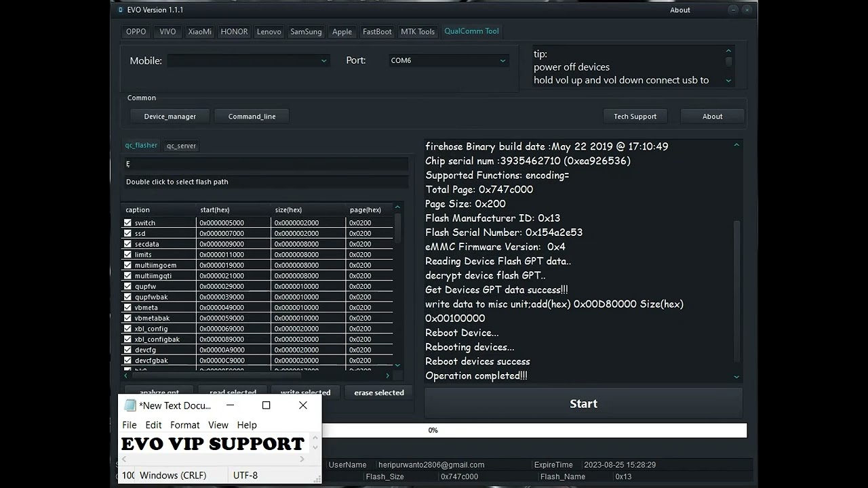The image size is (868, 488).
Task: Click the Start button
Action: tap(583, 403)
